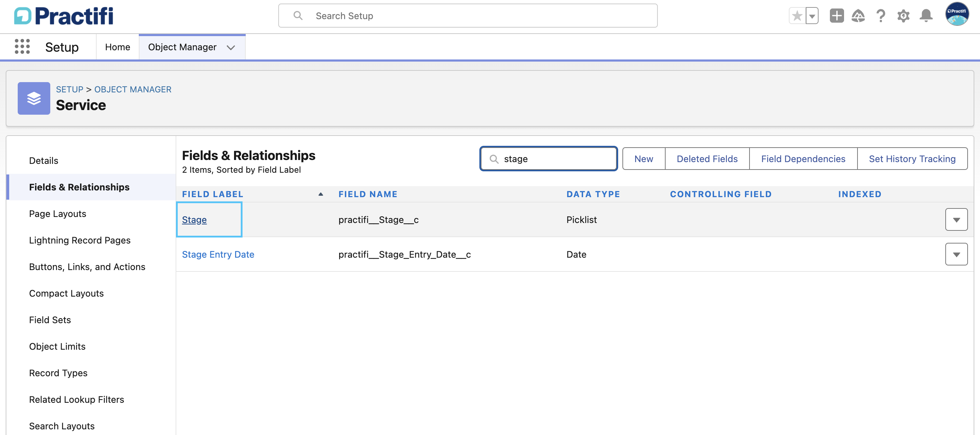Viewport: 980px width, 435px height.
Task: Open the App Launcher dots icon
Action: [22, 46]
